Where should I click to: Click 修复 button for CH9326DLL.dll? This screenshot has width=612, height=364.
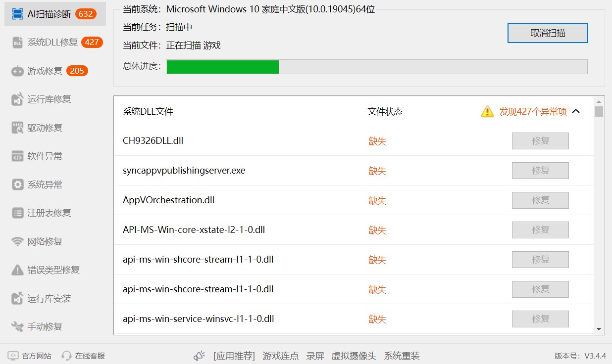point(540,141)
